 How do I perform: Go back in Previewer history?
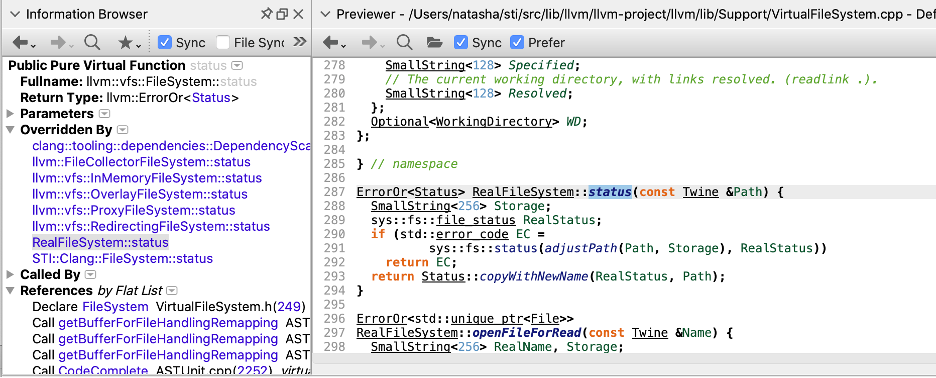pyautogui.click(x=334, y=42)
